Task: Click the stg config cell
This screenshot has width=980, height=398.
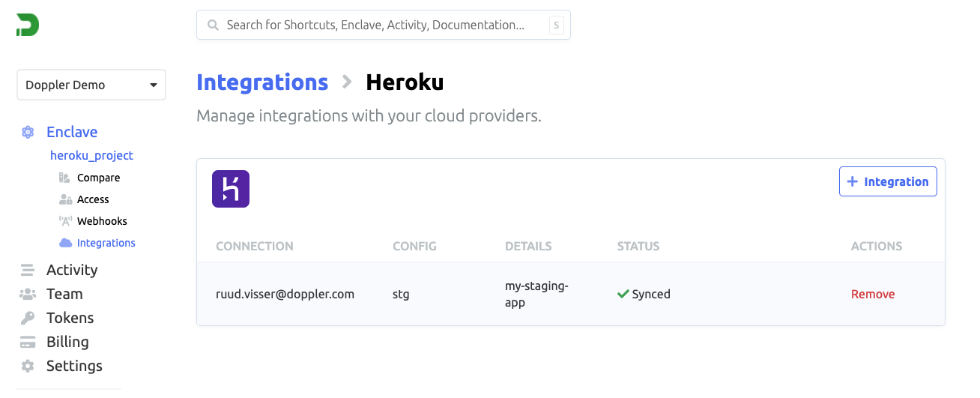Action: coord(401,294)
